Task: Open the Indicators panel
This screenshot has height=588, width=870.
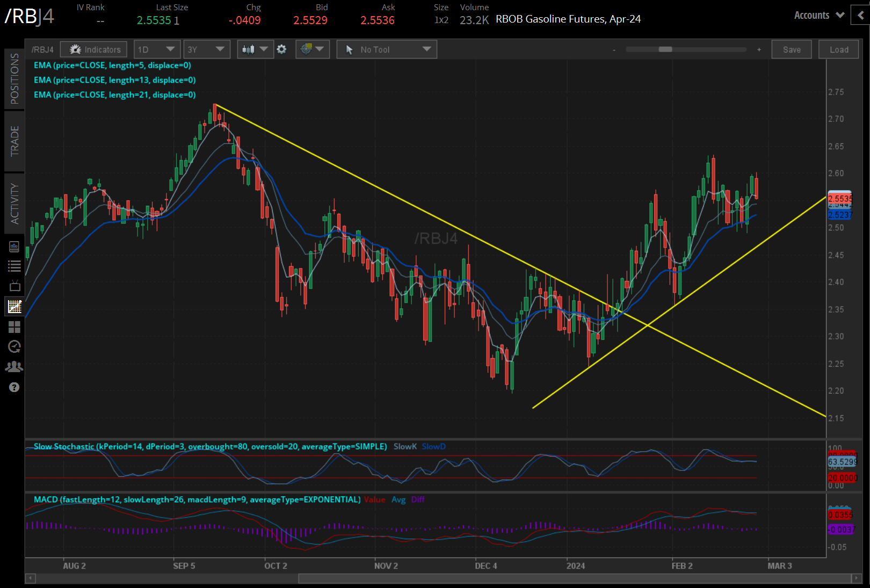Action: pos(94,49)
